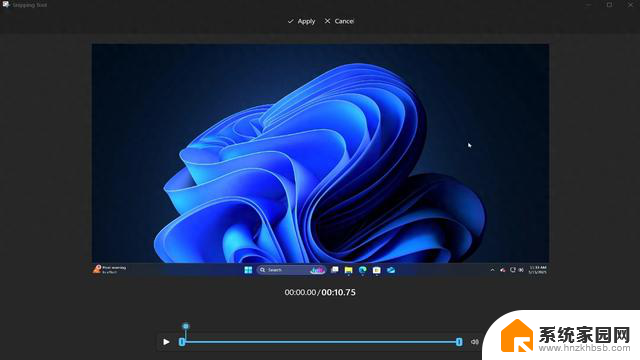Click the weather widget in video taskbar
Screen dimensions: 640x360
point(110,269)
